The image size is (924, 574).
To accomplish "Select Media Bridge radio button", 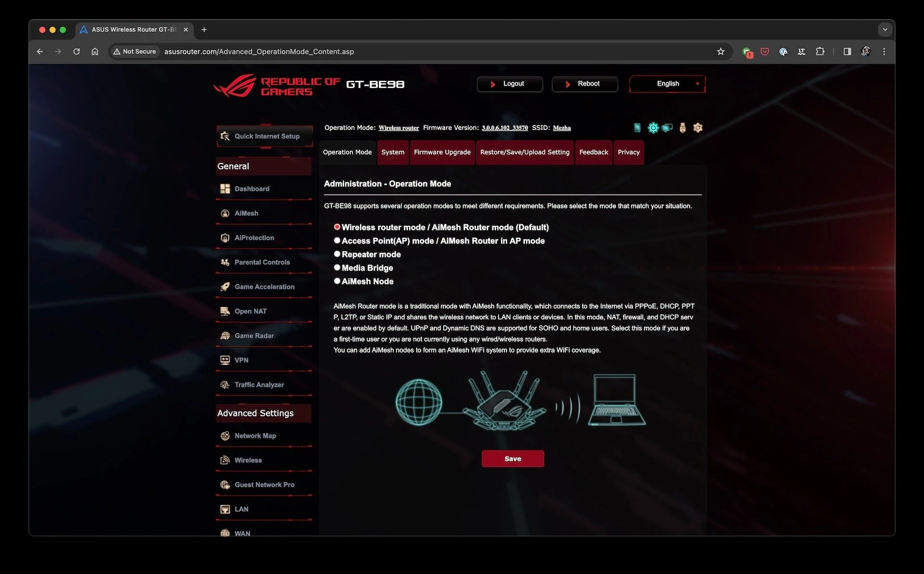I will pyautogui.click(x=337, y=267).
